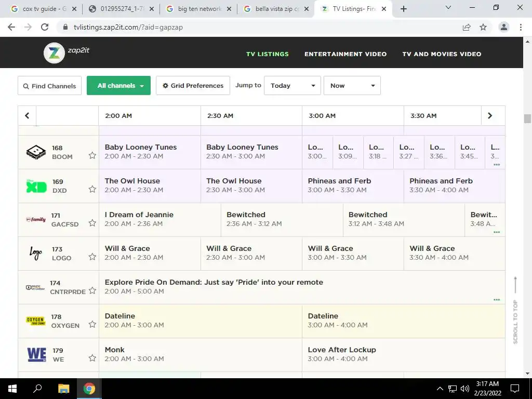Open Chrome three-dot menu
The height and width of the screenshot is (399, 532).
521,27
